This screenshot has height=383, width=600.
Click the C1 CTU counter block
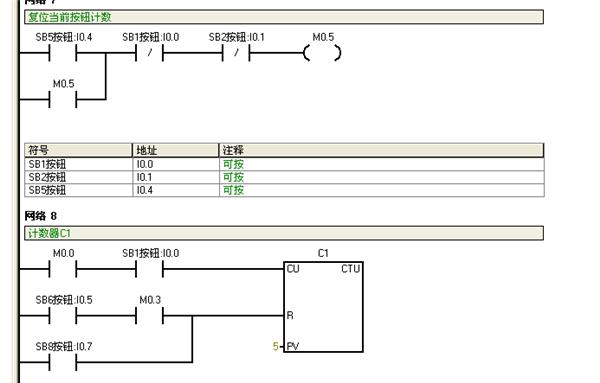(x=323, y=307)
